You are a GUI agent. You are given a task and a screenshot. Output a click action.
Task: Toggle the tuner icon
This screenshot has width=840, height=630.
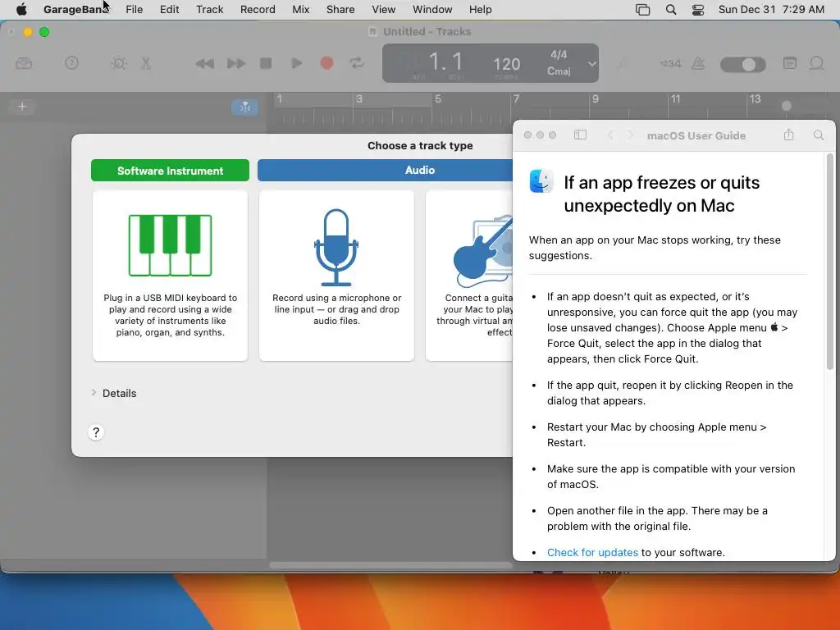(622, 64)
